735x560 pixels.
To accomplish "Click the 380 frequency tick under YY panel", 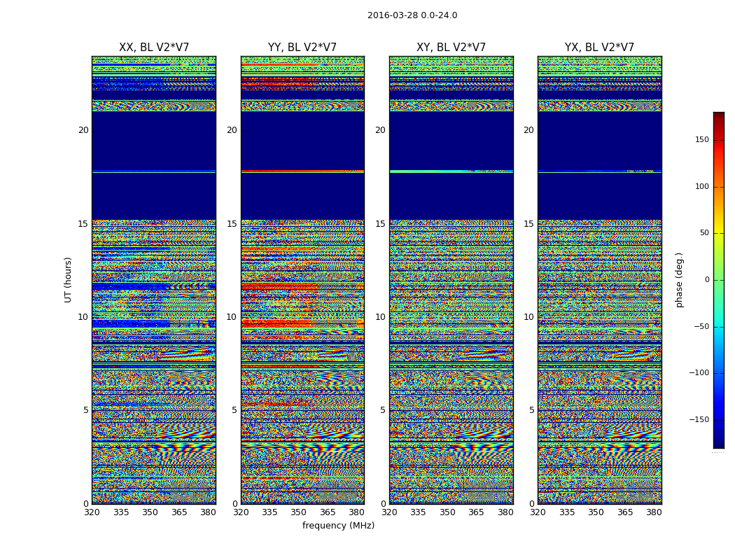I will click(x=357, y=512).
